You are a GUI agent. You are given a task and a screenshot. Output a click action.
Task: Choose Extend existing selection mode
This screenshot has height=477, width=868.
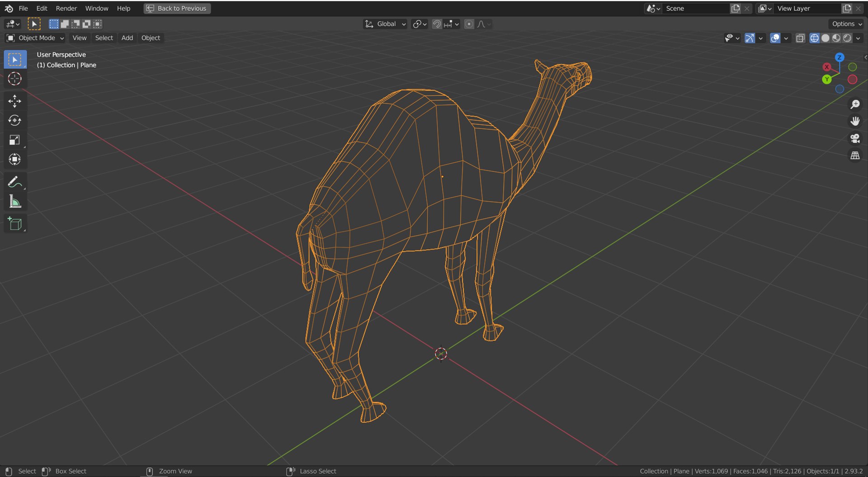point(65,24)
